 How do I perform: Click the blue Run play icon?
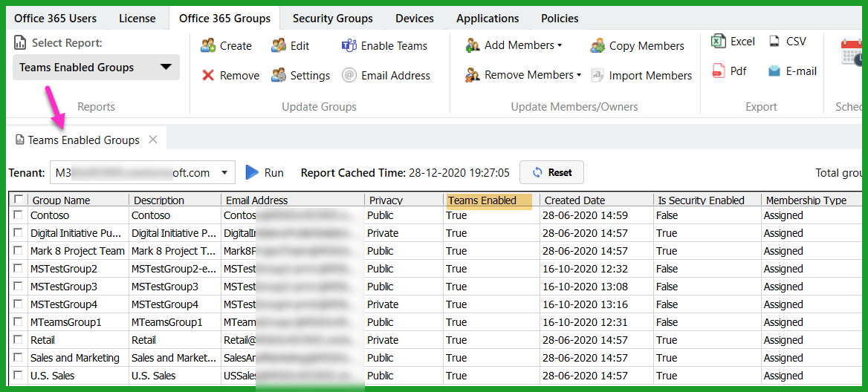(253, 172)
